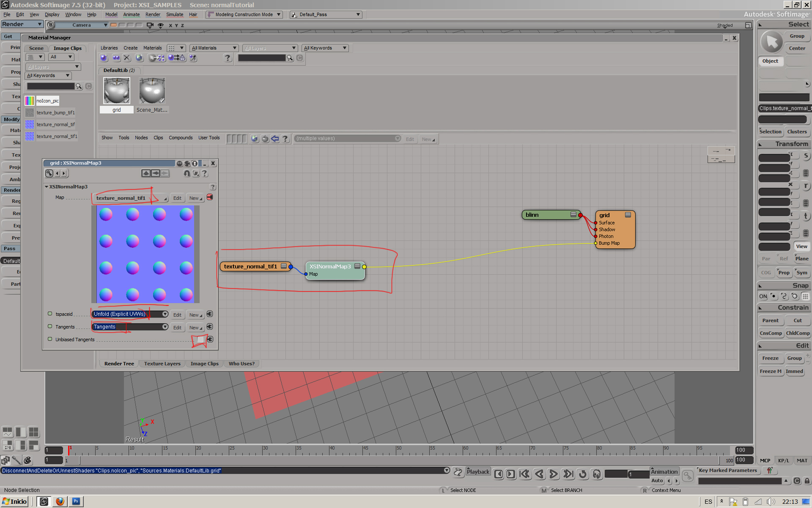The image size is (812, 508).
Task: Open Default_Pass dropdown
Action: tap(326, 14)
